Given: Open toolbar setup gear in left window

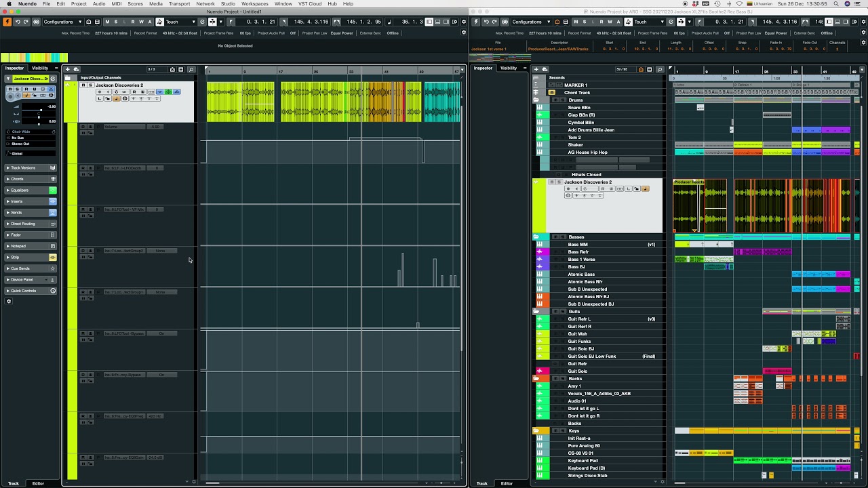Looking at the screenshot, I should point(464,22).
